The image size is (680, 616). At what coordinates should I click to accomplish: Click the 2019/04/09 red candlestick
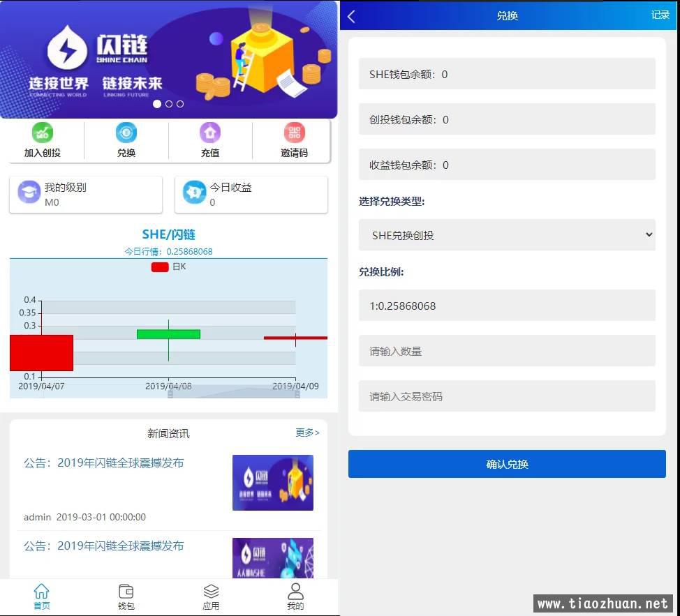pos(295,338)
